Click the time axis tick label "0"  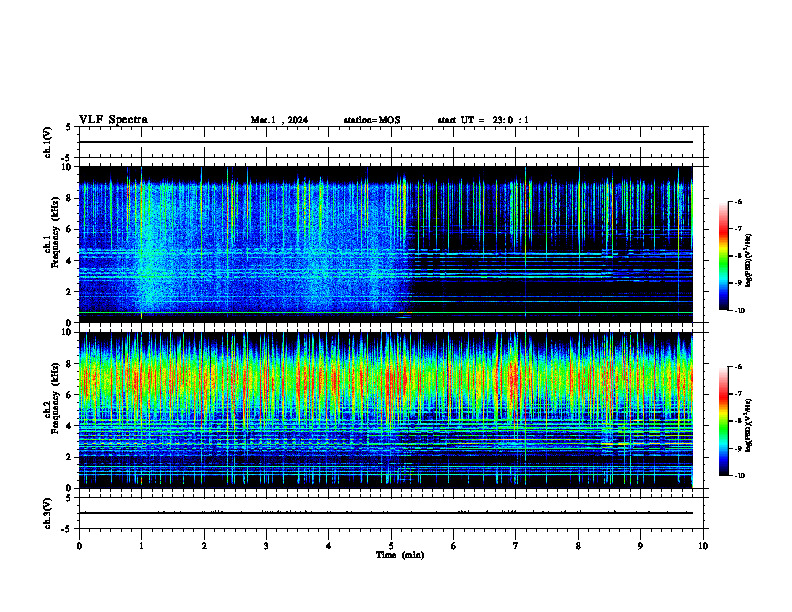click(x=79, y=546)
